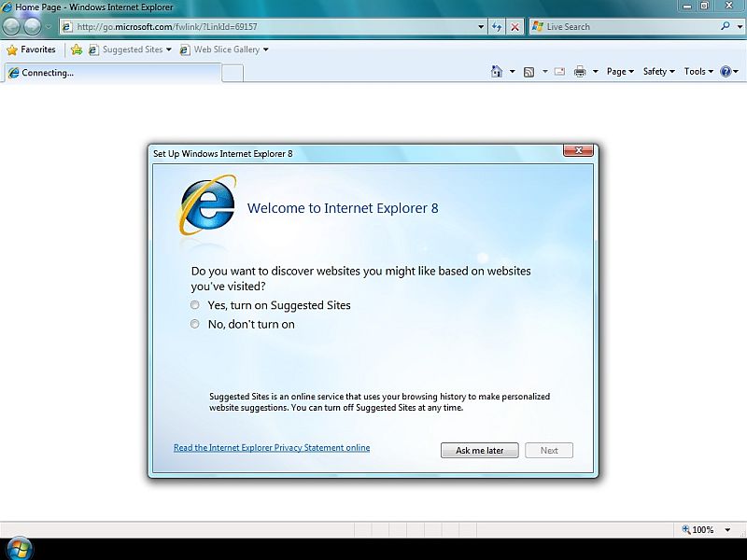This screenshot has width=747, height=560.
Task: Go back with the browser Back arrow
Action: coord(11,27)
